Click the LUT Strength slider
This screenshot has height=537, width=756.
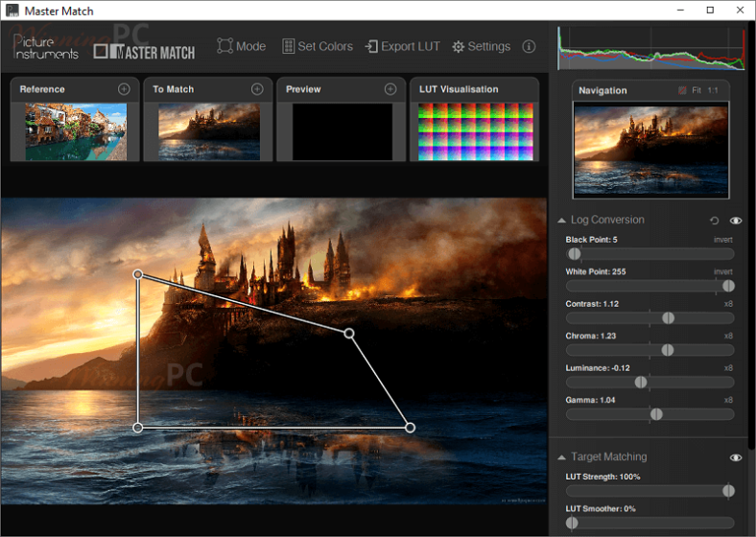tap(650, 491)
